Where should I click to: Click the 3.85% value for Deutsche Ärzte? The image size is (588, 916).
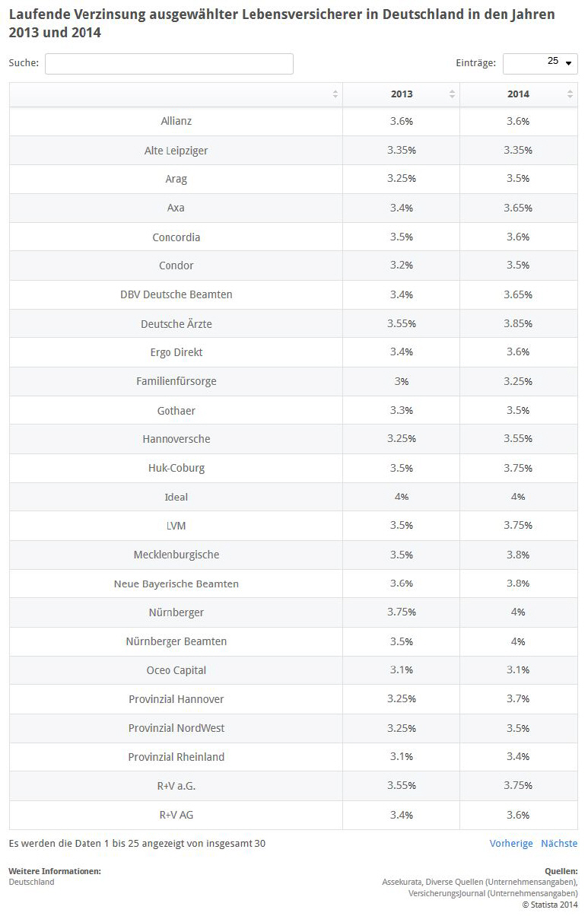pos(518,324)
